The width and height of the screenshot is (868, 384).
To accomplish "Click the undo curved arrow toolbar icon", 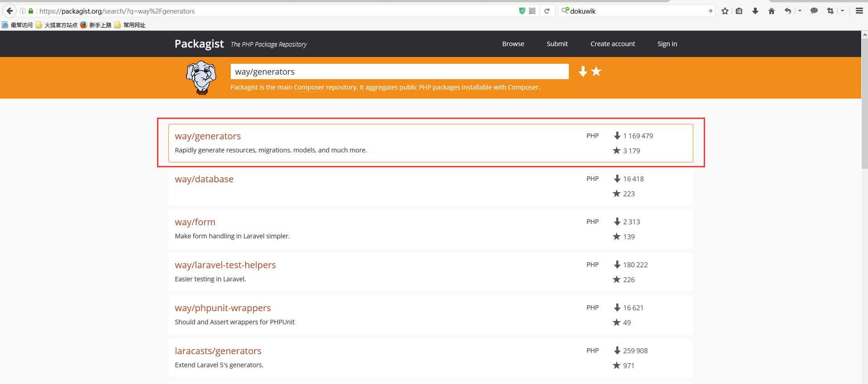I will 788,11.
